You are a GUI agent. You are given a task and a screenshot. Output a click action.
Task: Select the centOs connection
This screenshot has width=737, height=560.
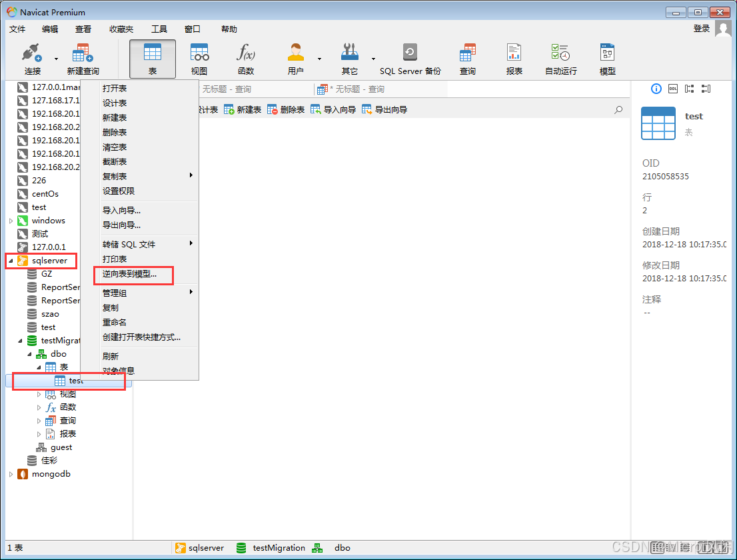pyautogui.click(x=45, y=194)
